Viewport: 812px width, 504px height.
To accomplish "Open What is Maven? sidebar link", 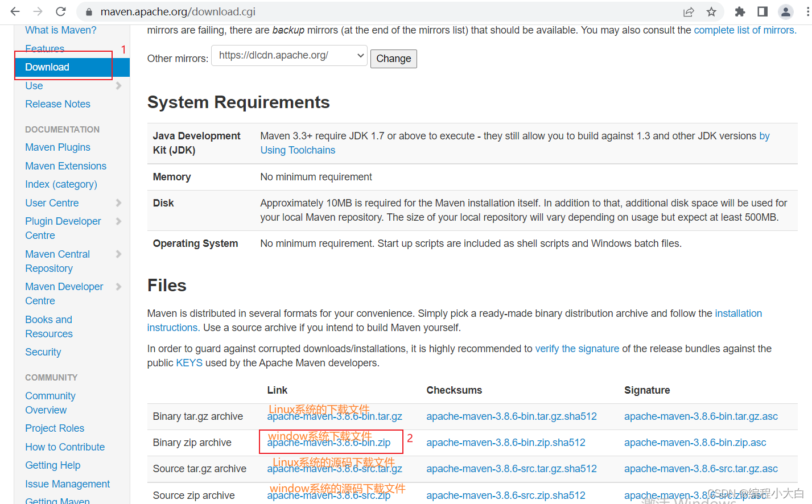I will (x=61, y=30).
